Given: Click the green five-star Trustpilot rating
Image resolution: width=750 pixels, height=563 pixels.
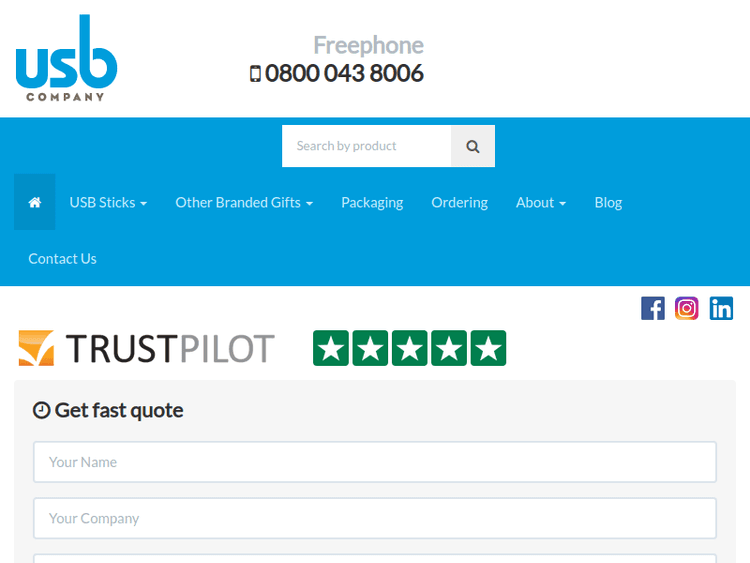Looking at the screenshot, I should (x=409, y=348).
